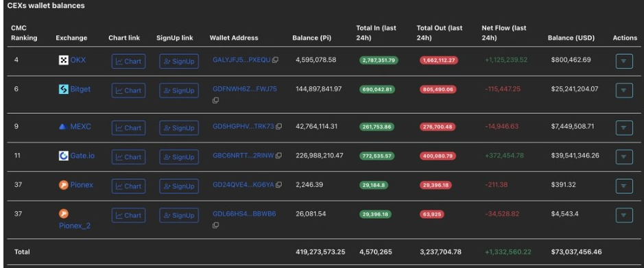
Task: Open actions filter for OKX row
Action: [x=624, y=61]
